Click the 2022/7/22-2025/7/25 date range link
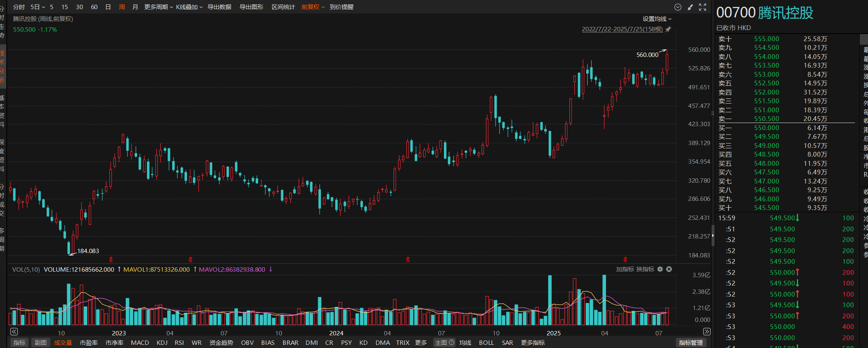The image size is (868, 348). 622,29
